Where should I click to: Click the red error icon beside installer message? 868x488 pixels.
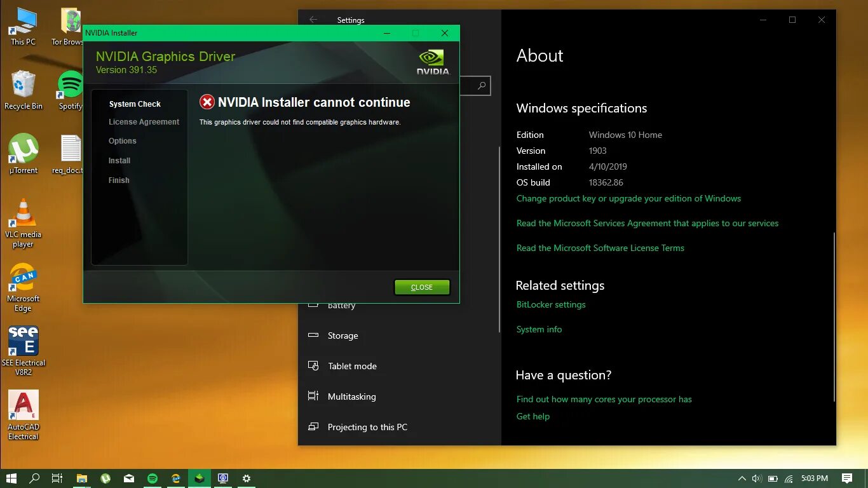tap(207, 102)
